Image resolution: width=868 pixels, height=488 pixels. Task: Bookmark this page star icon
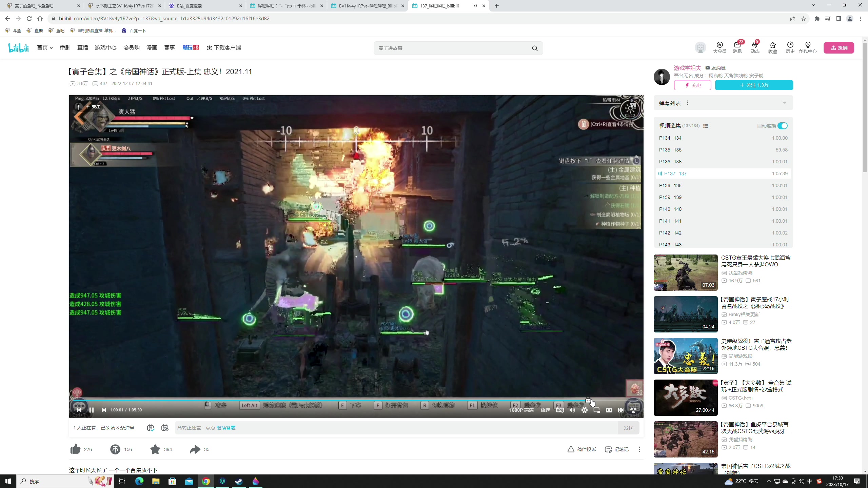[804, 19]
